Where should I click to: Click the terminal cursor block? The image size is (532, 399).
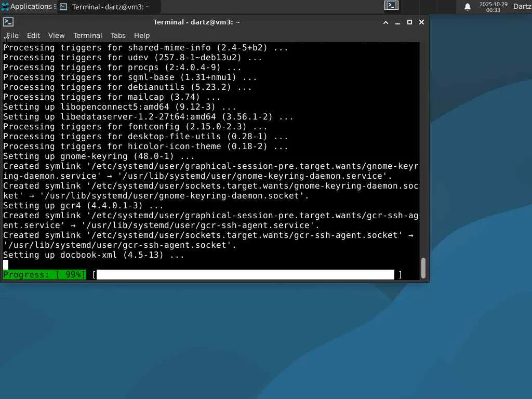[6, 264]
